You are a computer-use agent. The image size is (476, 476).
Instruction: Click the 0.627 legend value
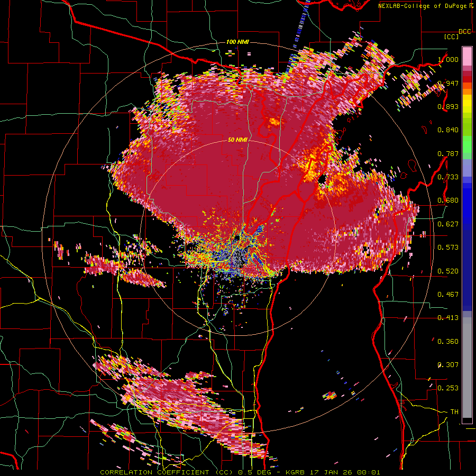[x=448, y=224]
